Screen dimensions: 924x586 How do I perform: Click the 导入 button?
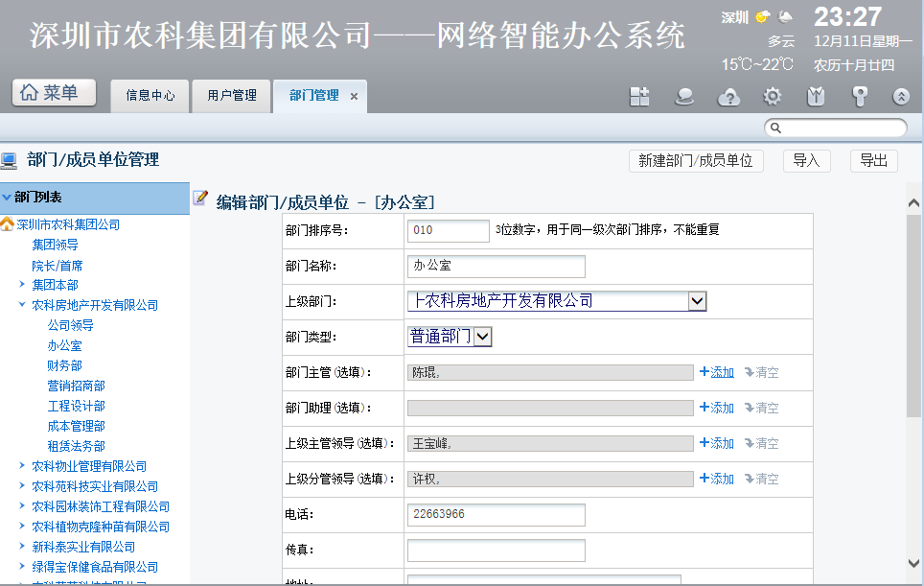click(x=807, y=161)
